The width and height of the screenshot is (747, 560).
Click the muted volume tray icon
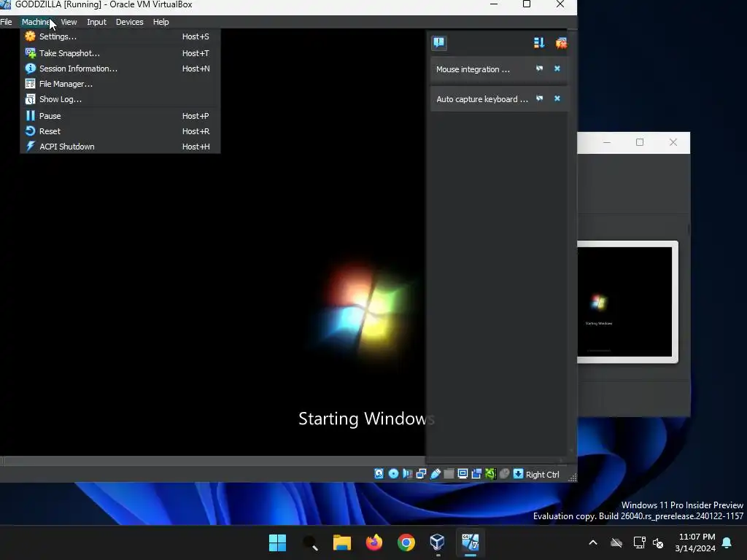pos(659,542)
